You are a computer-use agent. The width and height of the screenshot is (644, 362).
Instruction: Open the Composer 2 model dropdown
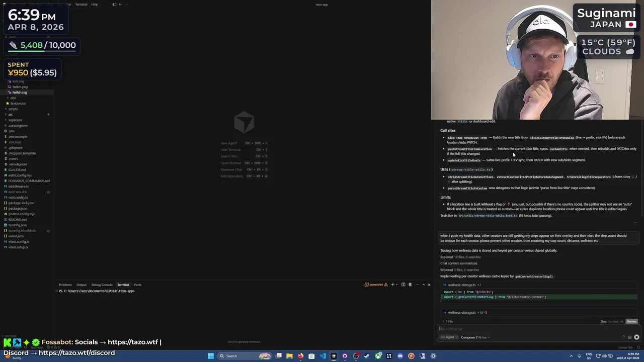pyautogui.click(x=475, y=337)
